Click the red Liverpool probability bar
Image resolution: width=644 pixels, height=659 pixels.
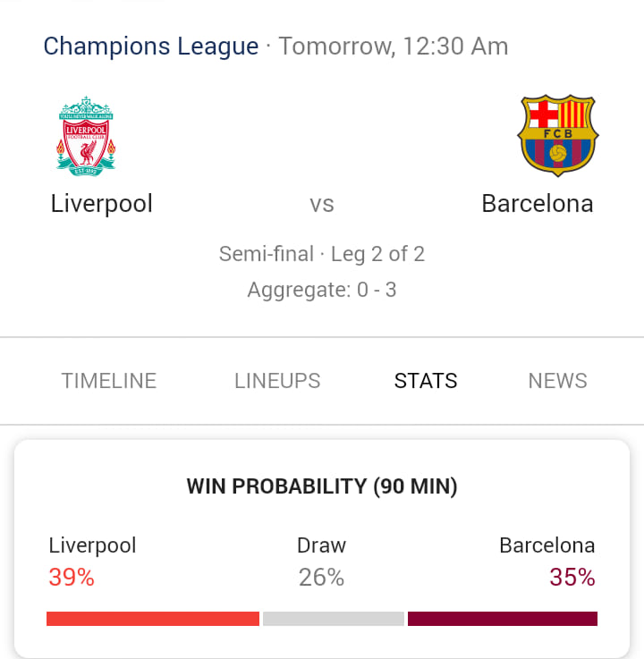pos(153,619)
